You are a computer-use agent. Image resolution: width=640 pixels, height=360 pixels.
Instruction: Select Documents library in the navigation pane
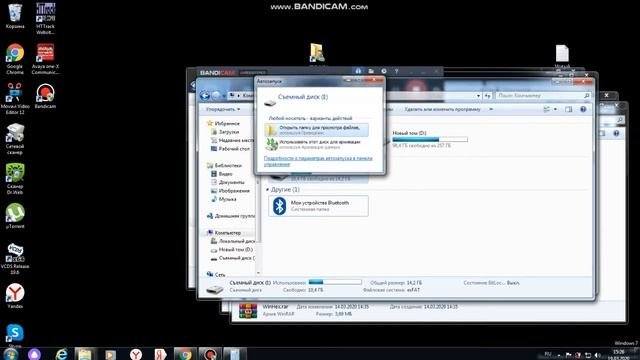click(228, 182)
